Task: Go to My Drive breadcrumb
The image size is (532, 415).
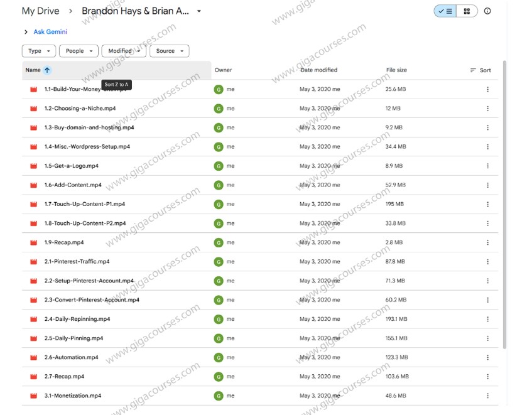Action: [40, 11]
